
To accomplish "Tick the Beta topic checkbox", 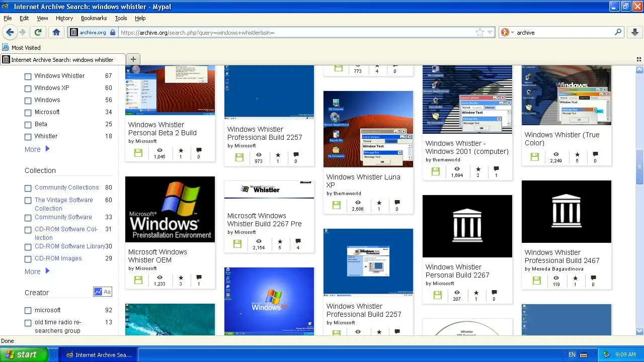I will click(28, 125).
